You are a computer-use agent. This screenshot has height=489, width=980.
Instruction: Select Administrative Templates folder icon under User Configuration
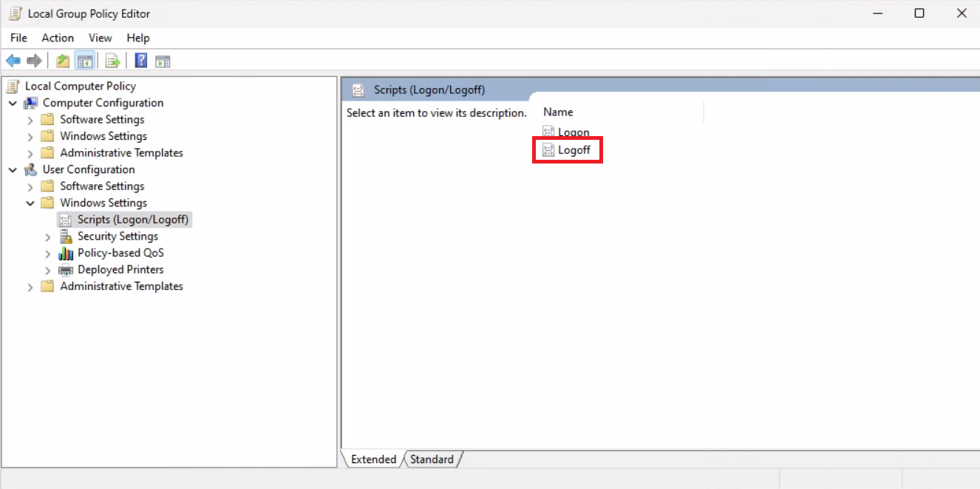[48, 286]
